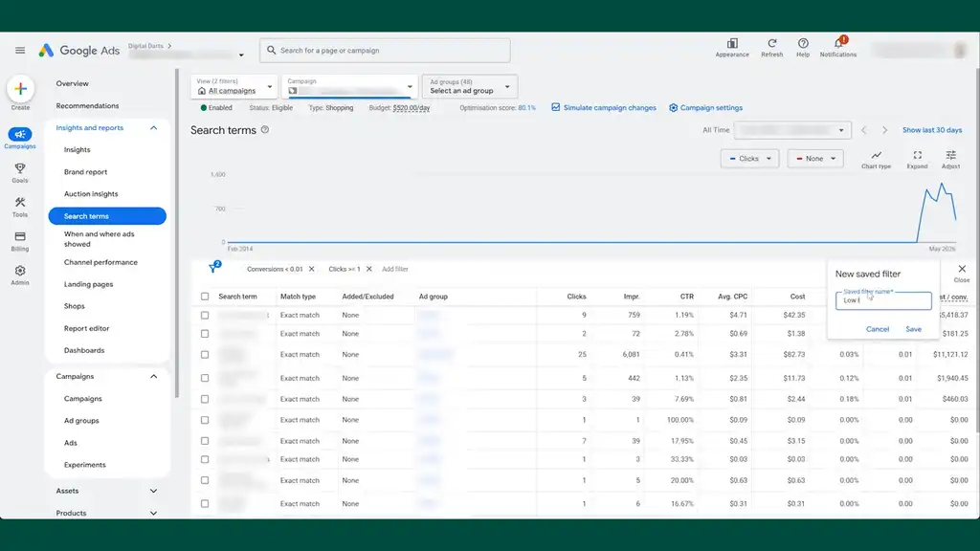Click Simulate campaign changes

pos(610,108)
